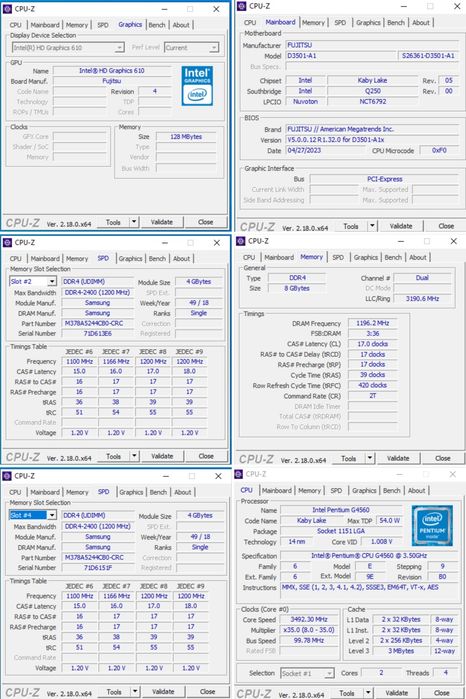Click the CPU-Z title icon in the Slot #2 SPD window
Viewport: 466px width, 699px height.
pyautogui.click(x=7, y=243)
